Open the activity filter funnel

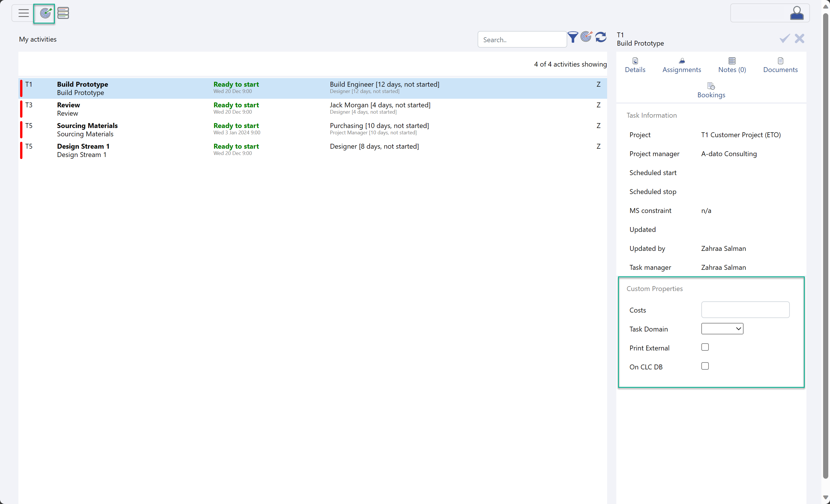[573, 37]
